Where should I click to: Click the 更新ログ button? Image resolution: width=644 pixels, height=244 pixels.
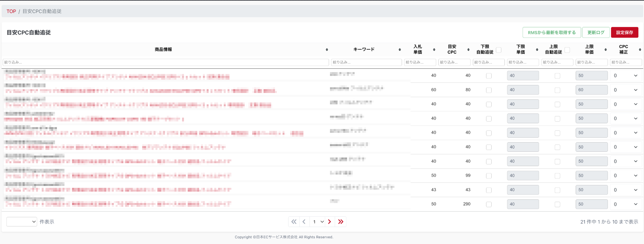point(596,32)
